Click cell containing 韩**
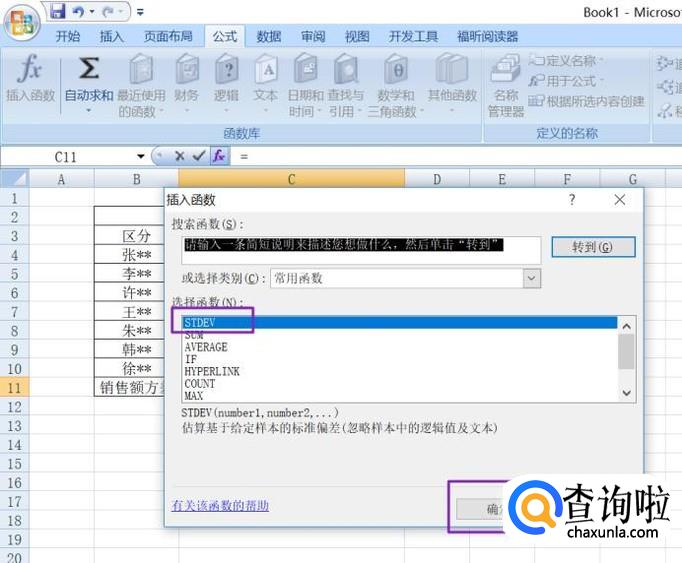 tap(137, 349)
